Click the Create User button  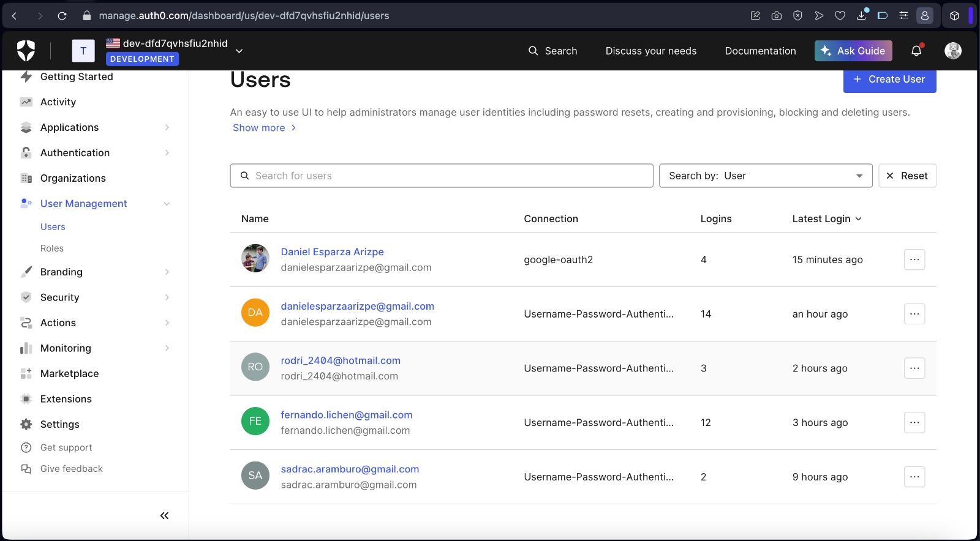889,80
